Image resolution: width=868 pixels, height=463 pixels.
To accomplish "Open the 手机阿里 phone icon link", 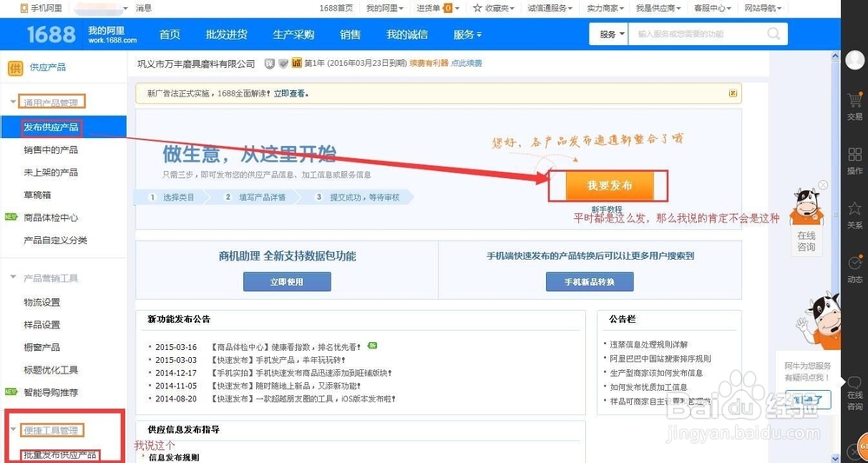I will (x=23, y=9).
